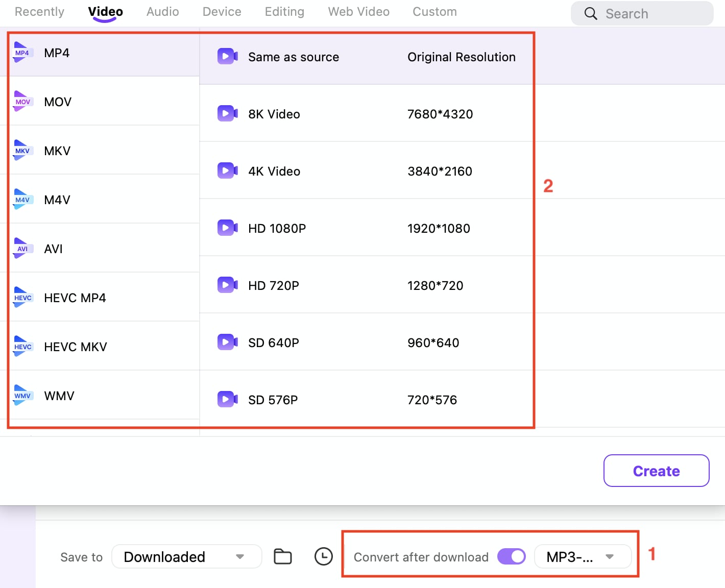The height and width of the screenshot is (588, 725).
Task: Choose the MKV format icon
Action: [x=22, y=150]
